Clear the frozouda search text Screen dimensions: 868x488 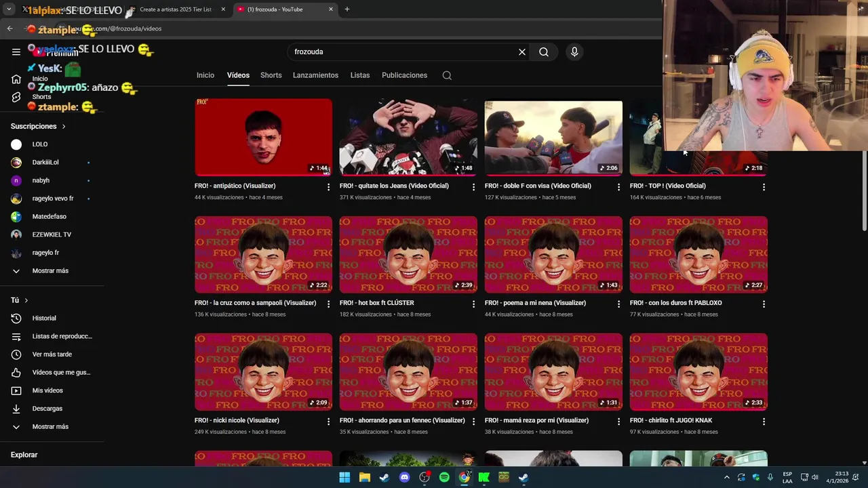click(521, 52)
